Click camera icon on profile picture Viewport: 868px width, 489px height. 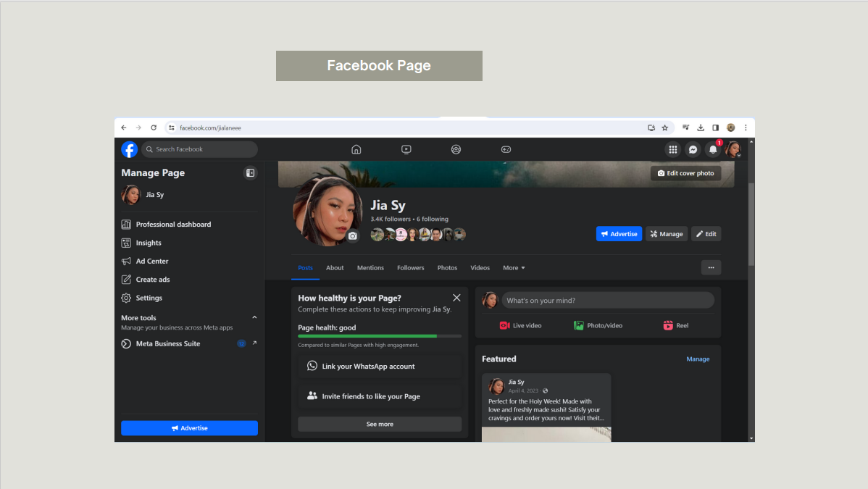coord(352,236)
